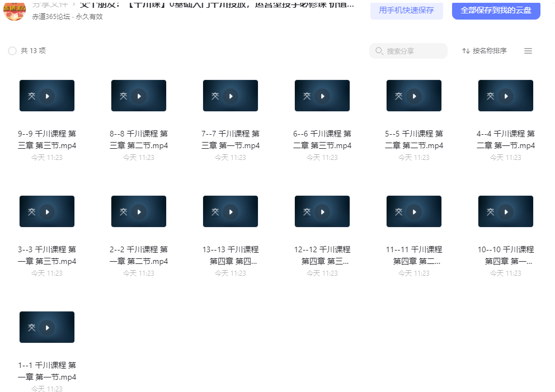The width and height of the screenshot is (555, 392).
Task: Open the 12--12 千川课程 video thumbnail
Action: tap(322, 211)
